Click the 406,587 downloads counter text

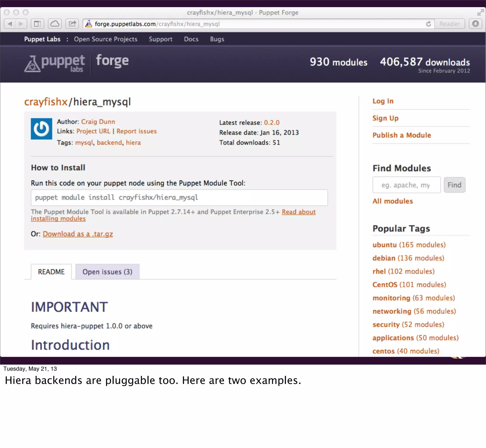click(x=425, y=62)
